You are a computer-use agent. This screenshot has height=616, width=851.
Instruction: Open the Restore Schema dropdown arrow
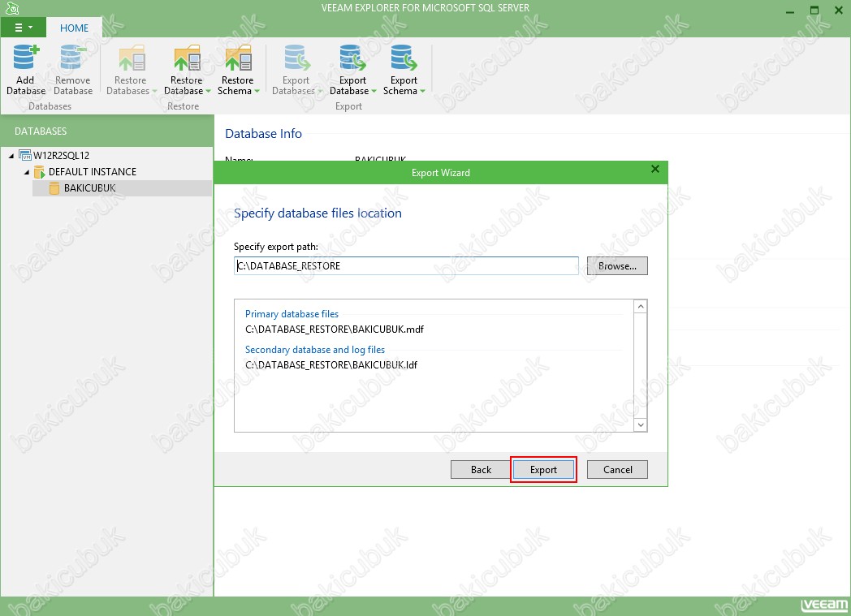[x=257, y=91]
